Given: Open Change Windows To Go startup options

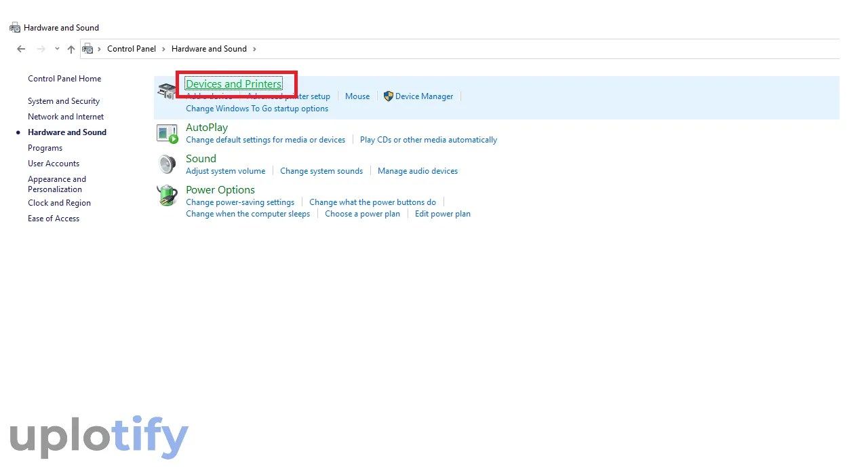Looking at the screenshot, I should pos(257,109).
